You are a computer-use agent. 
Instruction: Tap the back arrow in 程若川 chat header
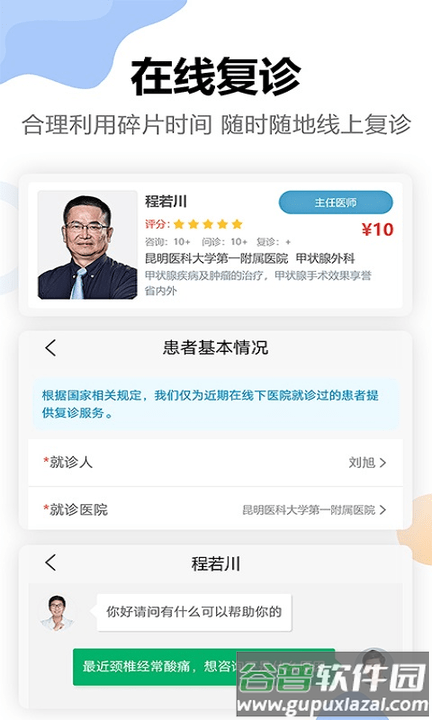coord(50,562)
